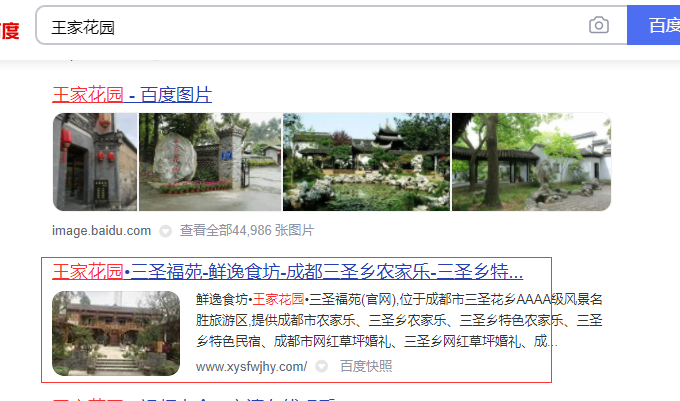The image size is (680, 401).
Task: Open the 王家花园·三圣福苑-鲜逸食坊 result title
Action: [x=288, y=272]
